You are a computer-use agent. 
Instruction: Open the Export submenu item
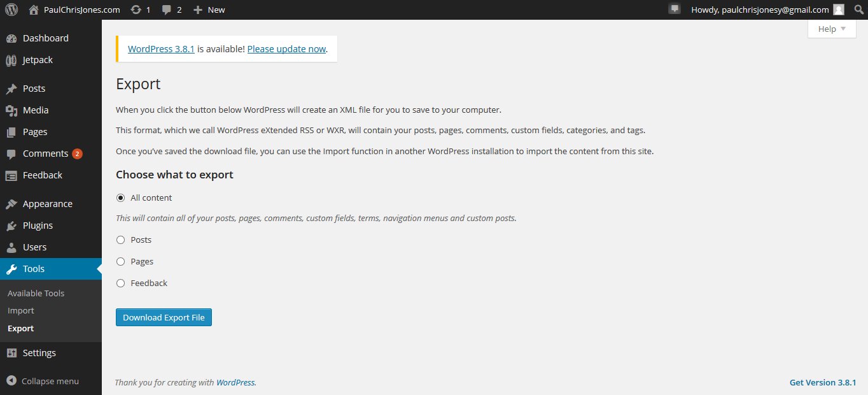pos(21,328)
